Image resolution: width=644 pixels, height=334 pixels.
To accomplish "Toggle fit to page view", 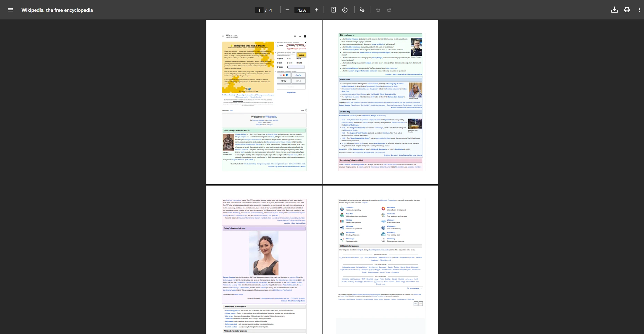I will [333, 10].
